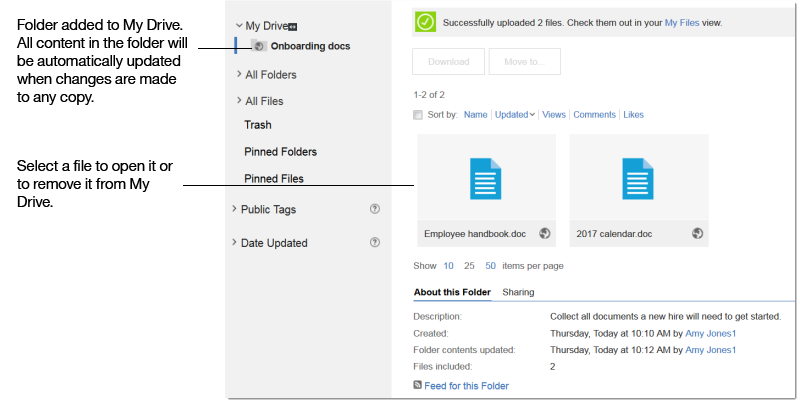Image resolution: width=800 pixels, height=403 pixels.
Task: Tick the select-all checkbox beside Sort by
Action: tap(418, 115)
